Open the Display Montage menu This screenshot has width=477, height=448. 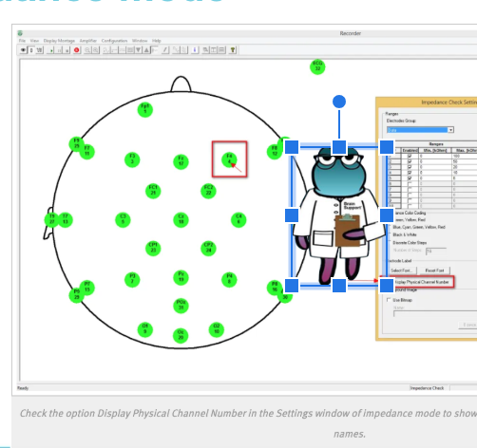point(59,41)
